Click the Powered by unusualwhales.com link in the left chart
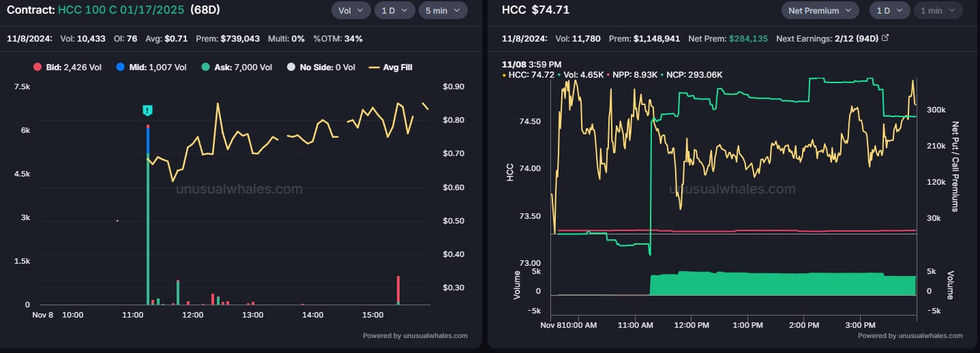This screenshot has height=353, width=980. click(415, 335)
